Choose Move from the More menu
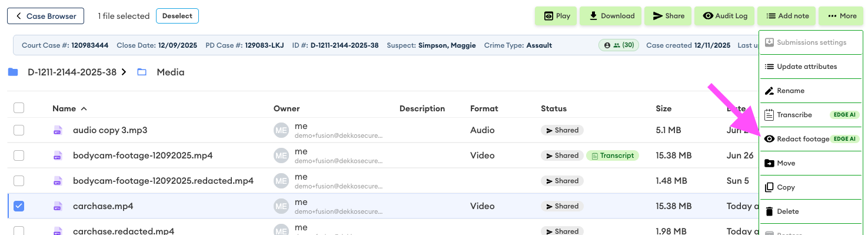 click(812, 163)
